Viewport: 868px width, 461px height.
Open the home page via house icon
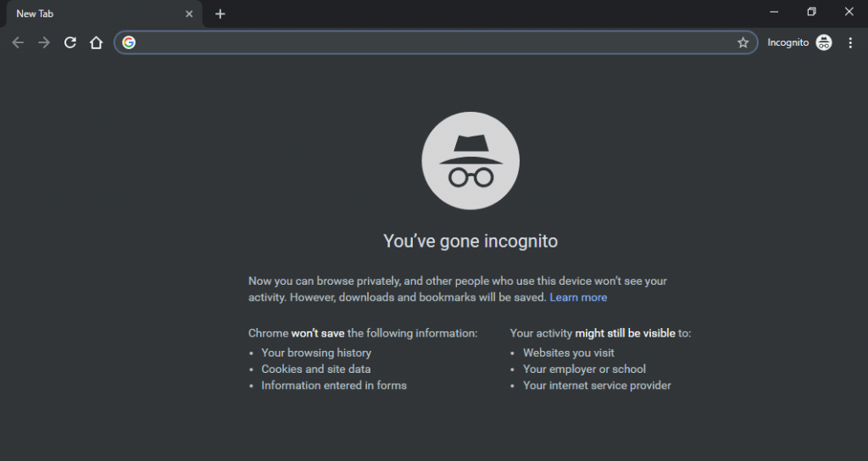[97, 42]
